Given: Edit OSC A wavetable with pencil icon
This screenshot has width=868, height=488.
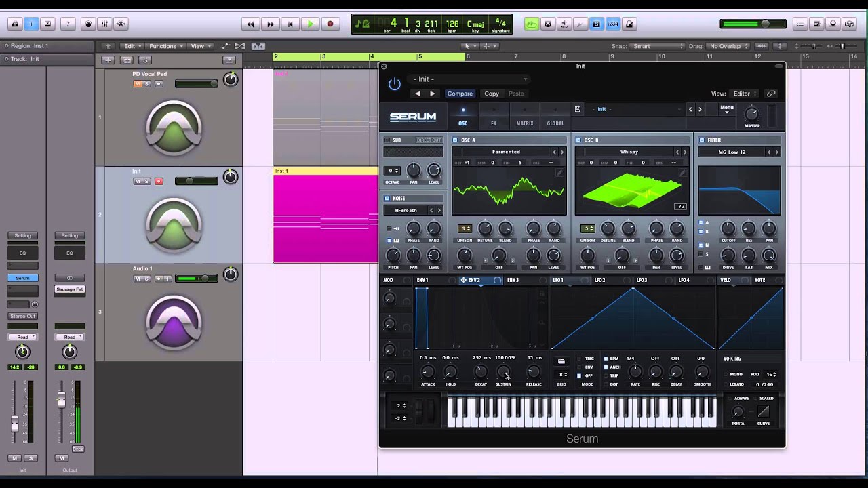Looking at the screenshot, I should tap(559, 174).
